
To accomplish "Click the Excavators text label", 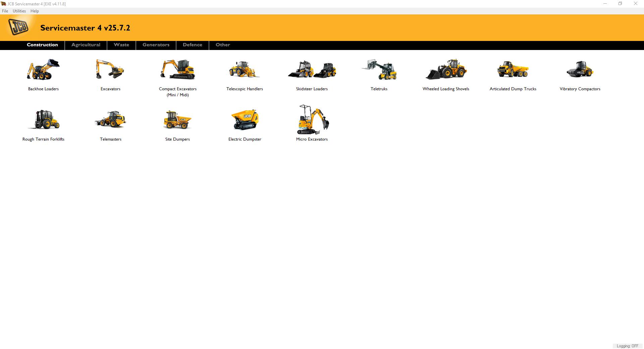I will [110, 89].
